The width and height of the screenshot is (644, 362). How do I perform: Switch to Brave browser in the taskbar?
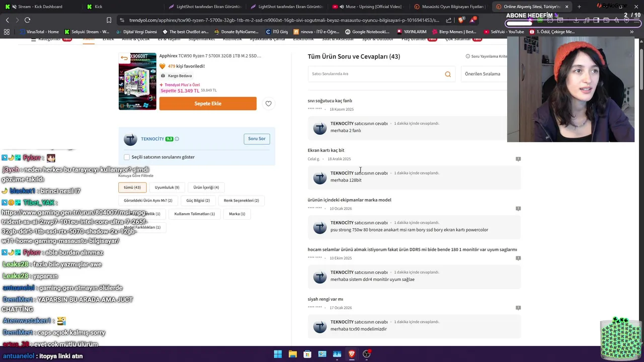(x=352, y=354)
